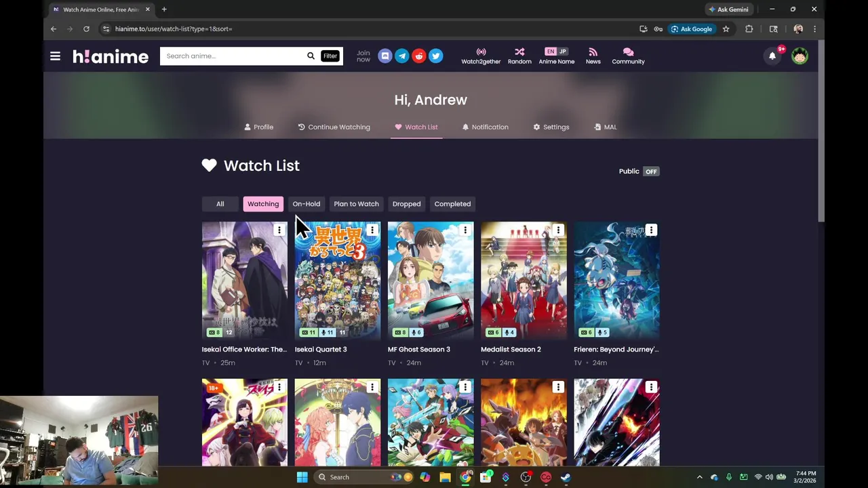Open the Chrome extensions puzzle icon
The width and height of the screenshot is (868, 488).
749,29
